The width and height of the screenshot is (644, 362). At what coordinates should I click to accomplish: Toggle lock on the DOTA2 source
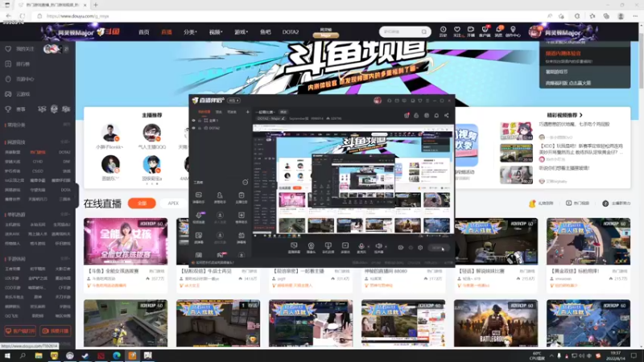point(200,128)
